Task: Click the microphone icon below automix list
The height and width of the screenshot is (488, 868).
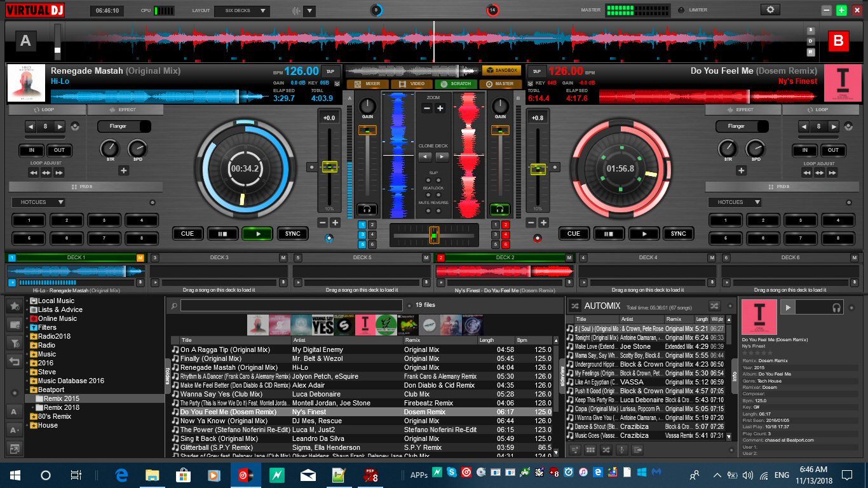Action: point(621,450)
